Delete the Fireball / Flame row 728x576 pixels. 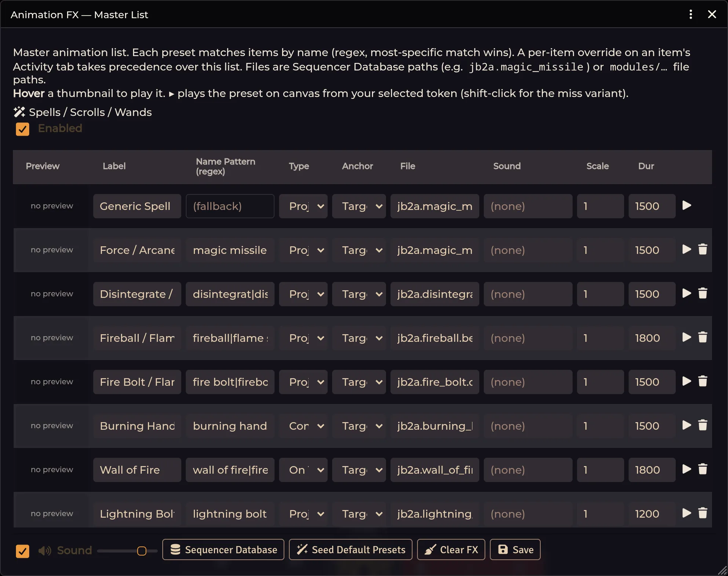(703, 338)
